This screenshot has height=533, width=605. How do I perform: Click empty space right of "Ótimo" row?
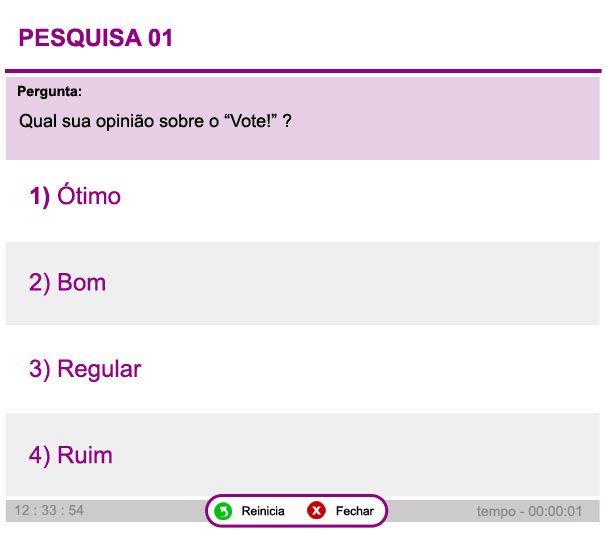pos(400,196)
